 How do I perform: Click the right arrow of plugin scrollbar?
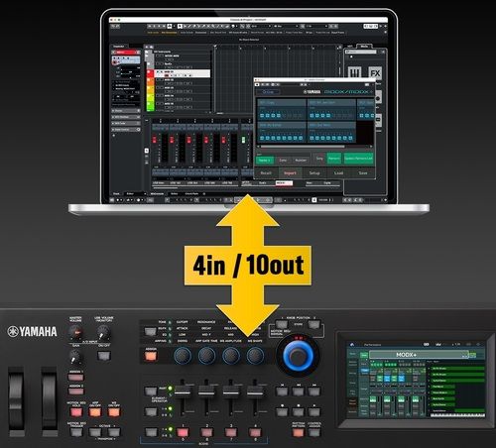371,147
